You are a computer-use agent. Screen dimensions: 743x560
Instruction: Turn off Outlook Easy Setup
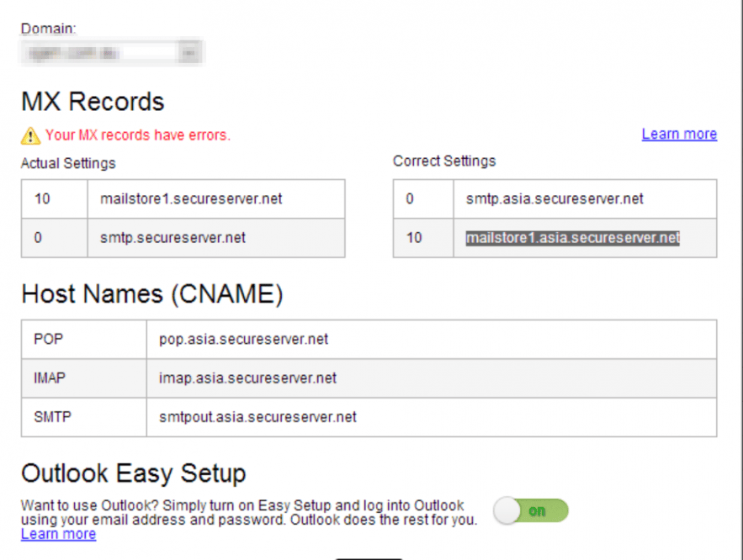coord(530,510)
